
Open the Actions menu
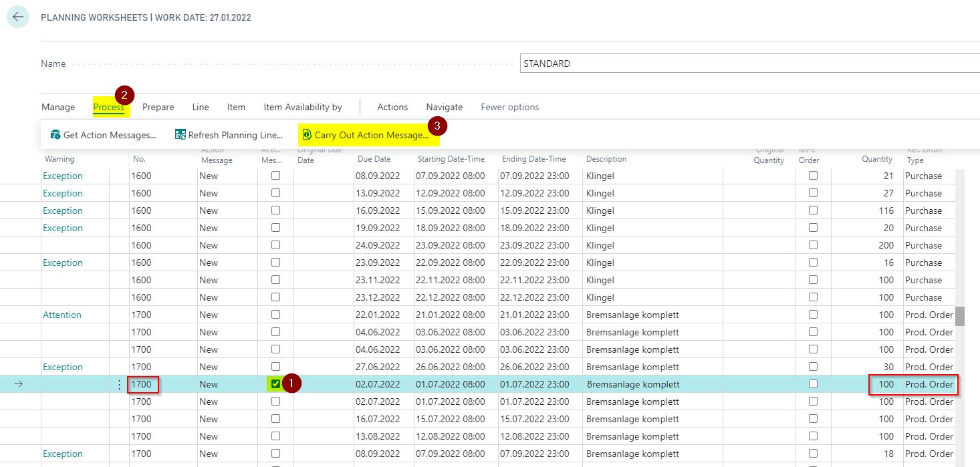tap(392, 107)
